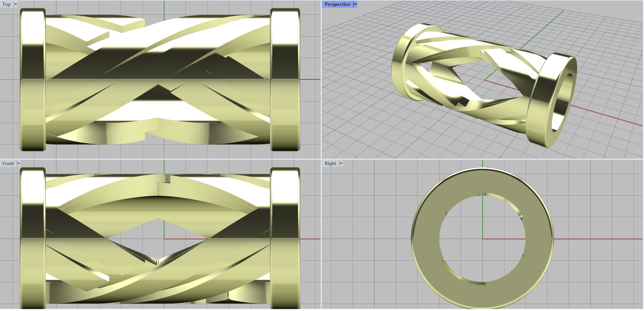
Task: Click the red X-axis line in Right viewport
Action: coord(596,239)
